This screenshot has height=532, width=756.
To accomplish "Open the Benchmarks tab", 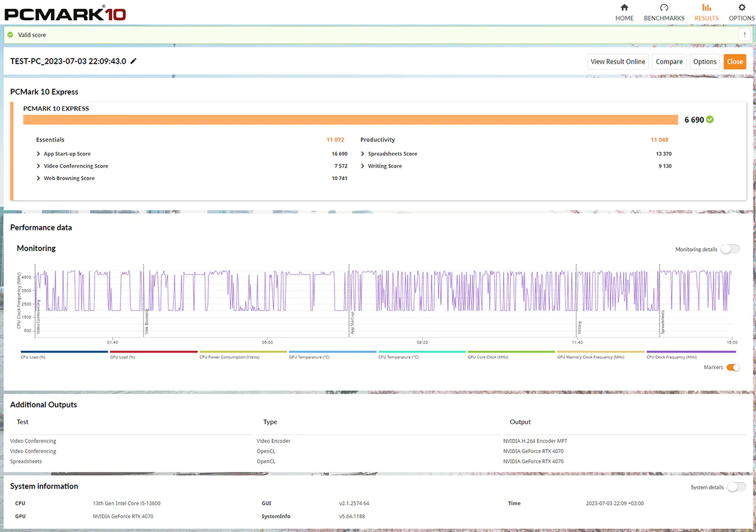I will tap(664, 12).
